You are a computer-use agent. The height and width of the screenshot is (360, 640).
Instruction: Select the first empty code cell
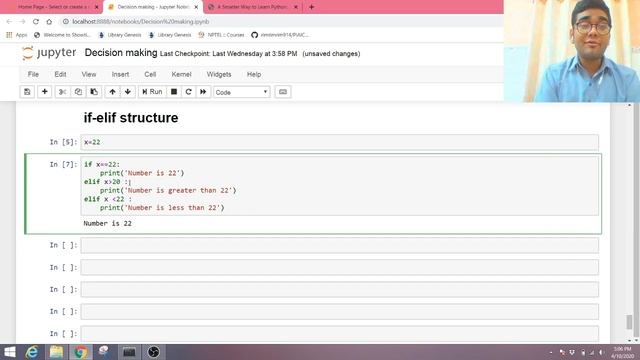tap(340, 245)
